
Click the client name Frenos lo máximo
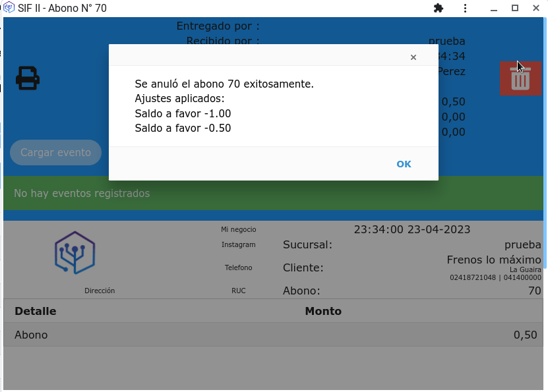pyautogui.click(x=494, y=260)
